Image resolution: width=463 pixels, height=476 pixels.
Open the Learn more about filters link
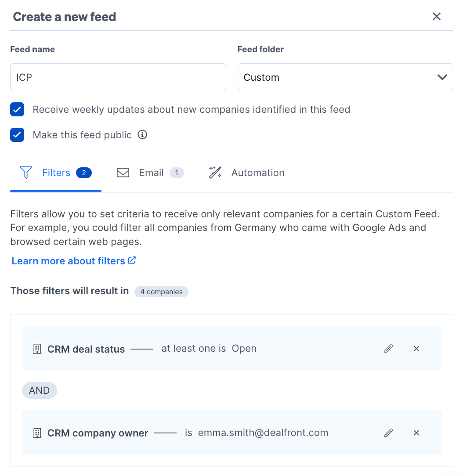click(x=68, y=260)
